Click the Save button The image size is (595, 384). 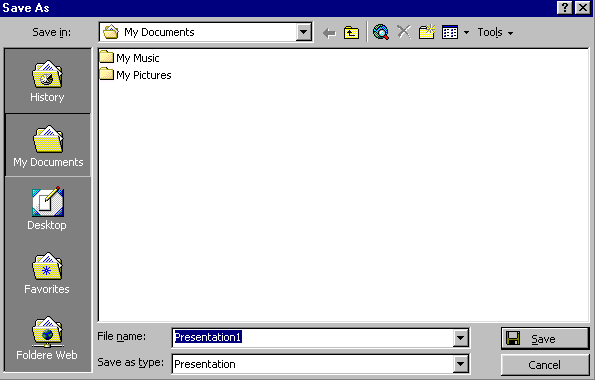click(545, 338)
